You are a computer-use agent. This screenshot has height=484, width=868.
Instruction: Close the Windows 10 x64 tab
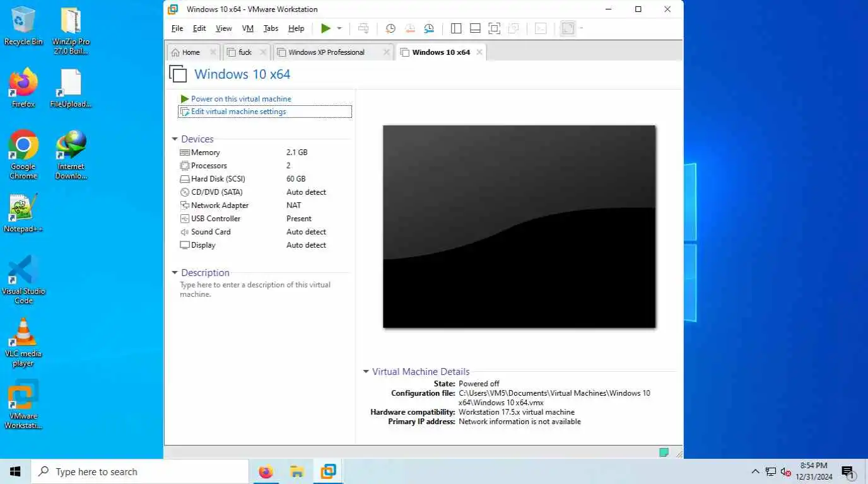tap(479, 52)
